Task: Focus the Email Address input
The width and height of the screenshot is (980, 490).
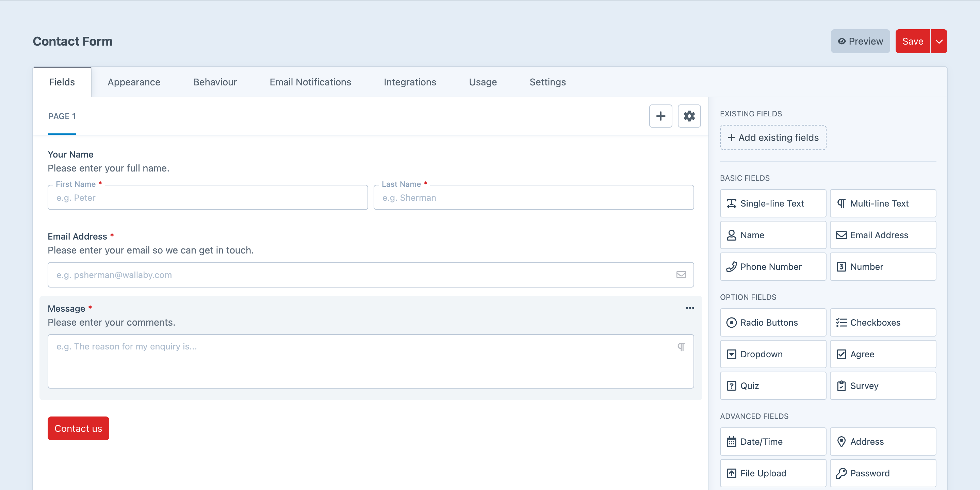Action: (371, 275)
